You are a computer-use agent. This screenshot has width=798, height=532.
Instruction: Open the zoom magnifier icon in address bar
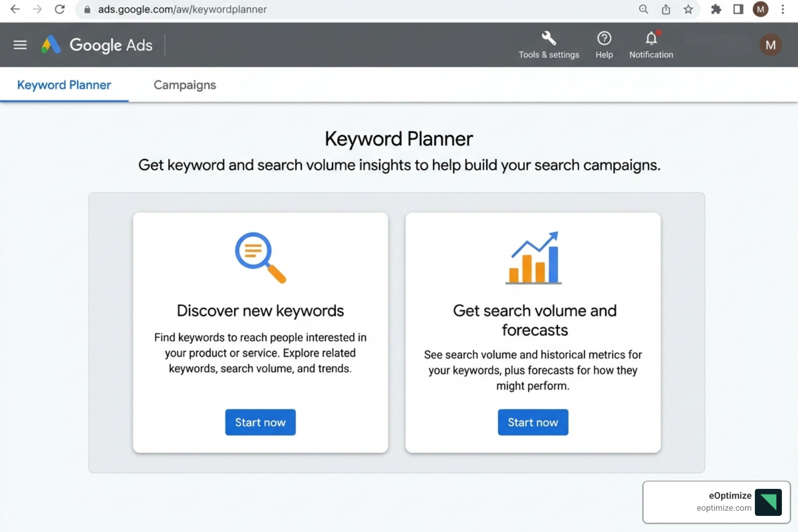[643, 9]
